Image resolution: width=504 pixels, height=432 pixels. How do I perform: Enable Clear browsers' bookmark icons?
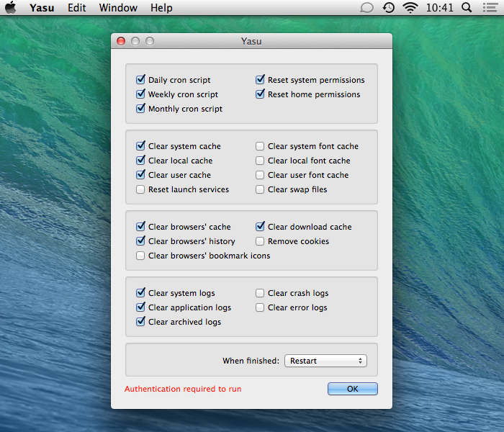pyautogui.click(x=140, y=256)
